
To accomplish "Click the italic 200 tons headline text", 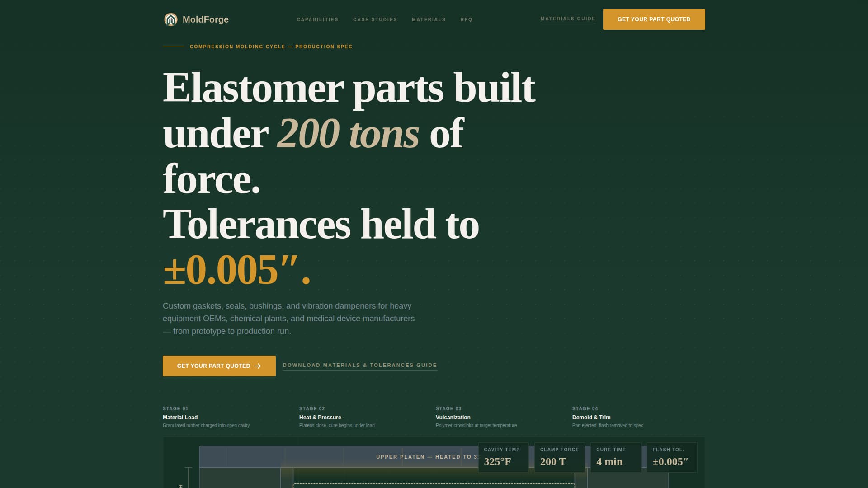I will point(347,133).
